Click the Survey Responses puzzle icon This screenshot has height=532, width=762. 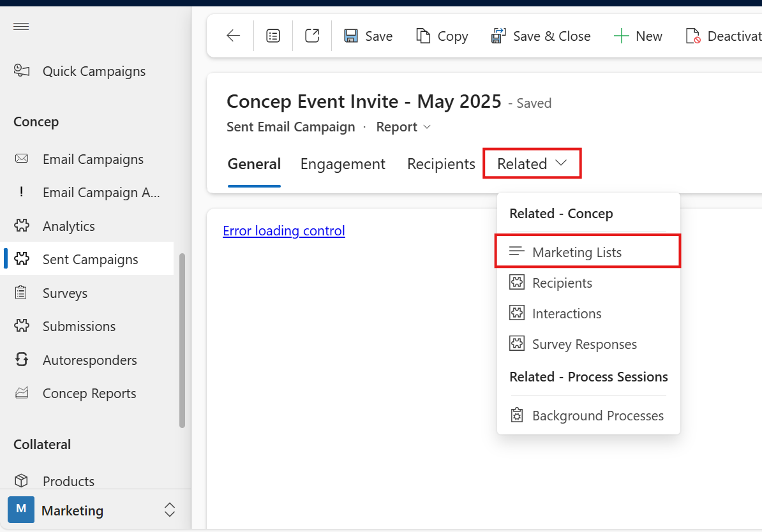click(516, 343)
